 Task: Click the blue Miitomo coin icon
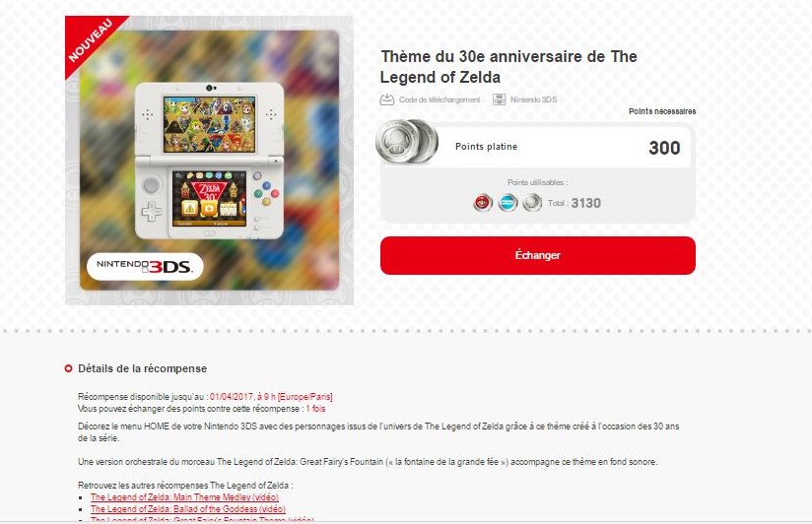coord(508,203)
